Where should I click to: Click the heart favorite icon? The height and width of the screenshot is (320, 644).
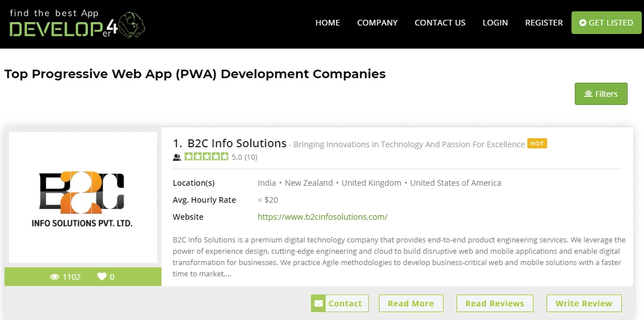pos(101,277)
